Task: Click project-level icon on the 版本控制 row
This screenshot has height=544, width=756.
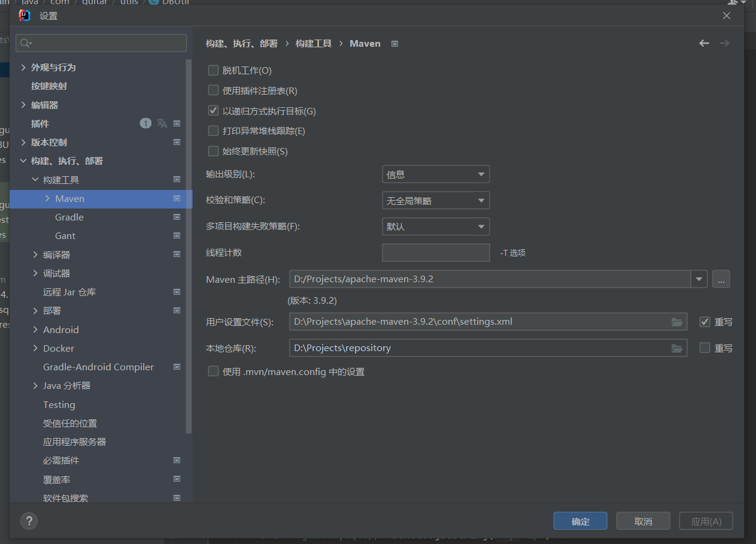Action: click(177, 142)
